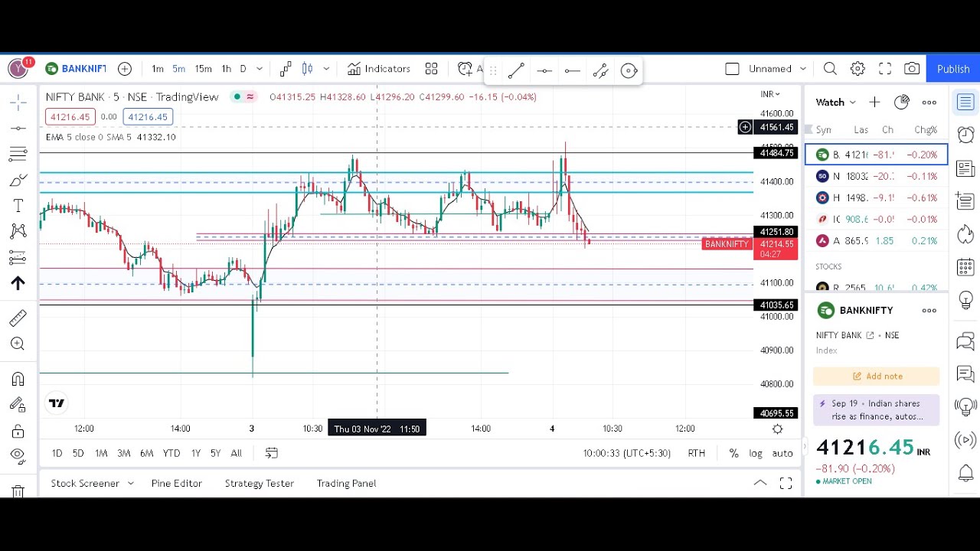Open the go to date icon
This screenshot has height=551, width=980.
(271, 453)
